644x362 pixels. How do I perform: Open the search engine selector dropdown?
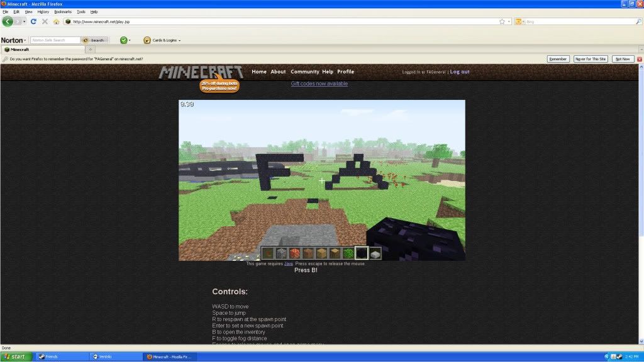(x=520, y=21)
